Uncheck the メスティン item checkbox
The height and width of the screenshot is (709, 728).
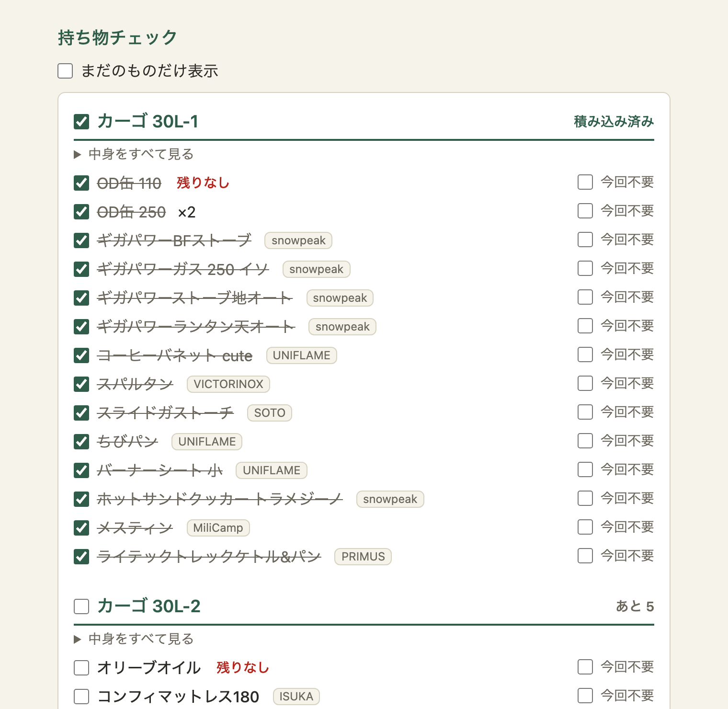[81, 528]
